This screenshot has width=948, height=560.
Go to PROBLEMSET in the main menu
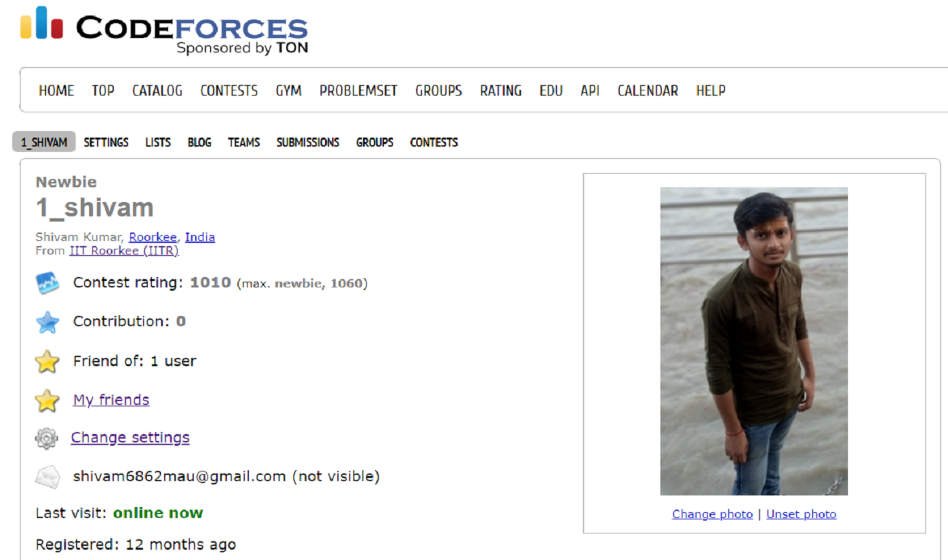tap(358, 91)
